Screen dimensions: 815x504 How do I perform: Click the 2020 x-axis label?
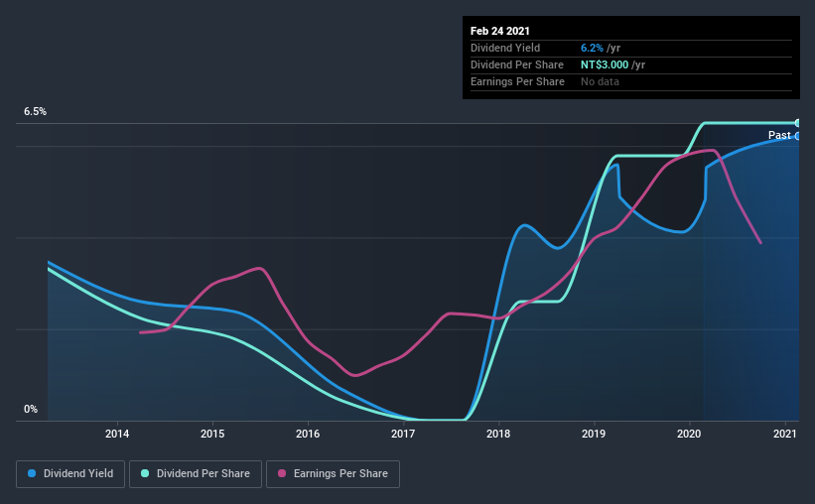(x=689, y=434)
